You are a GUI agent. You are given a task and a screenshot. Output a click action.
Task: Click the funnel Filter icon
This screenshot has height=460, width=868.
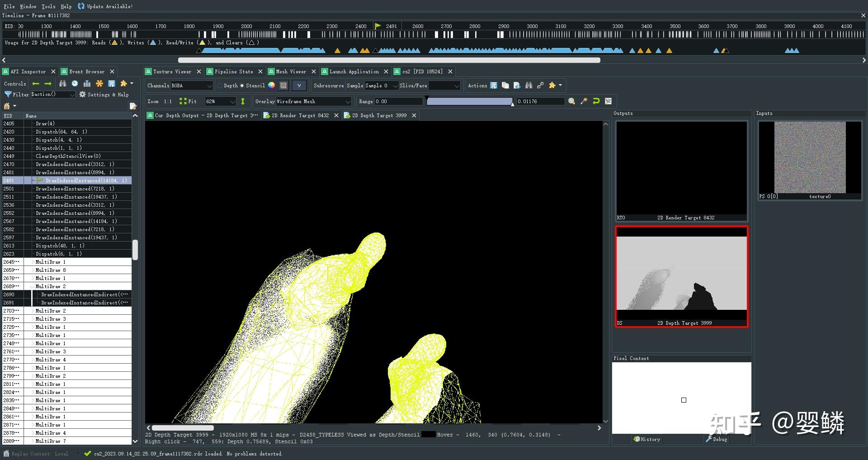click(8, 95)
